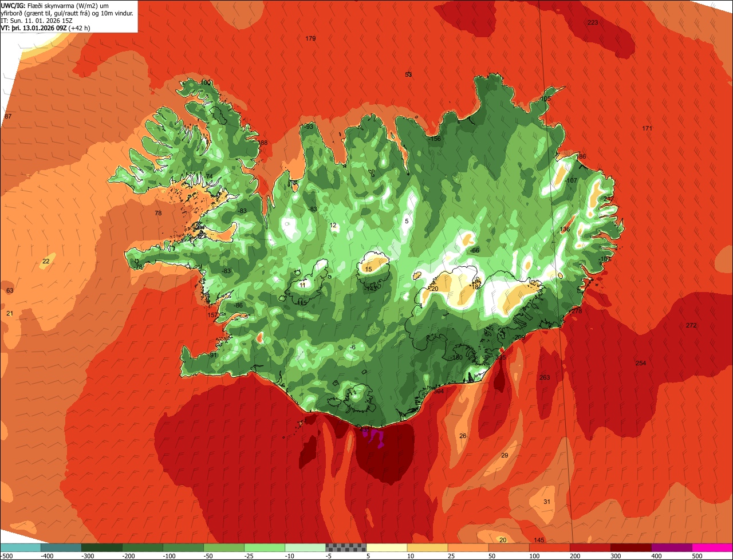Click the flux value '22' west of Iceland
This screenshot has width=733, height=560.
[x=46, y=261]
